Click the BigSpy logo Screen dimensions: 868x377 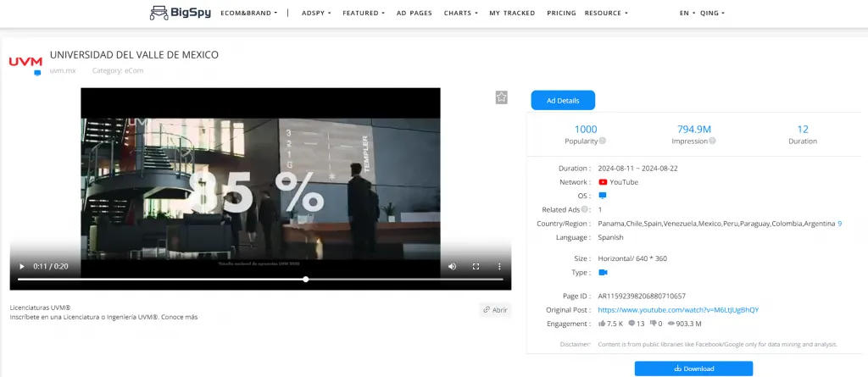pos(181,13)
